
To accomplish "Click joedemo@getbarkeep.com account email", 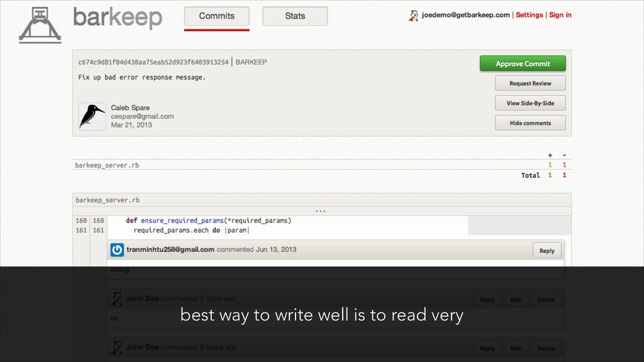I will tap(465, 15).
